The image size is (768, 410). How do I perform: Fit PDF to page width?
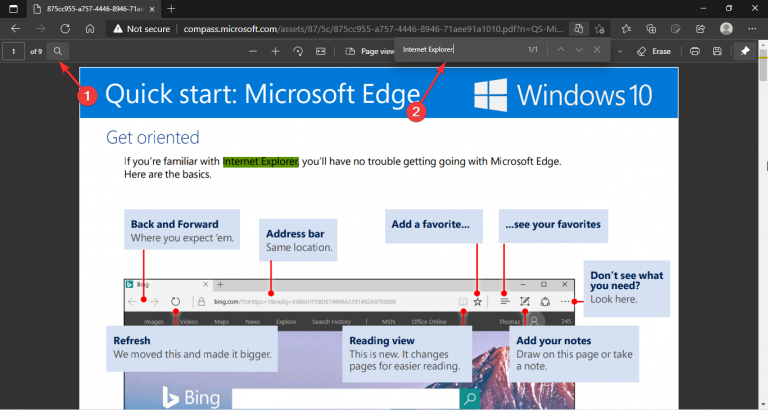click(x=320, y=51)
